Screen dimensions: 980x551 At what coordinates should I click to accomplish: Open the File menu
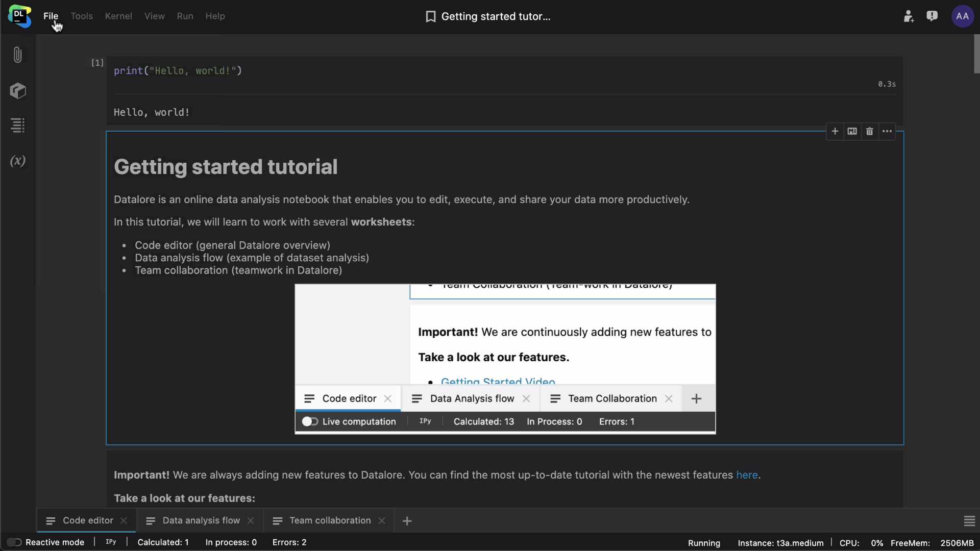coord(51,15)
